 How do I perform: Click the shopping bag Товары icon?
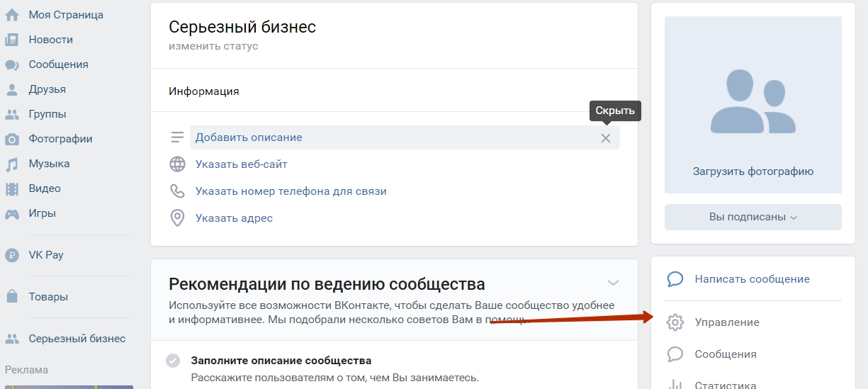[x=12, y=297]
